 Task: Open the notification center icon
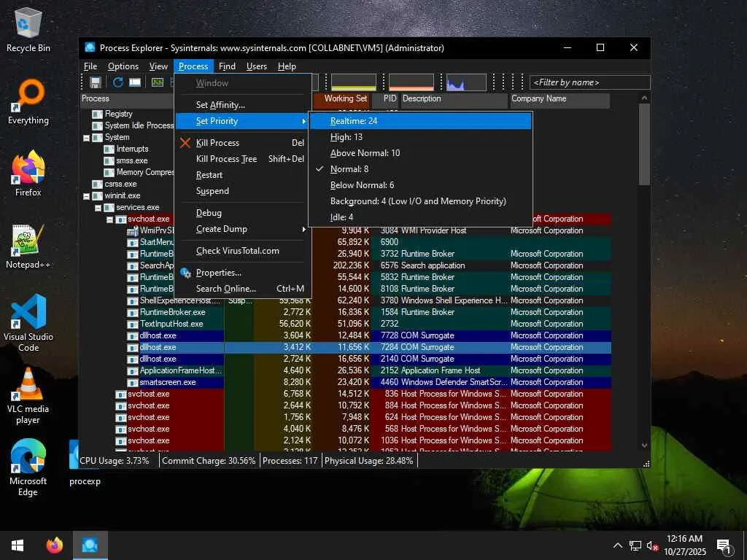(724, 546)
